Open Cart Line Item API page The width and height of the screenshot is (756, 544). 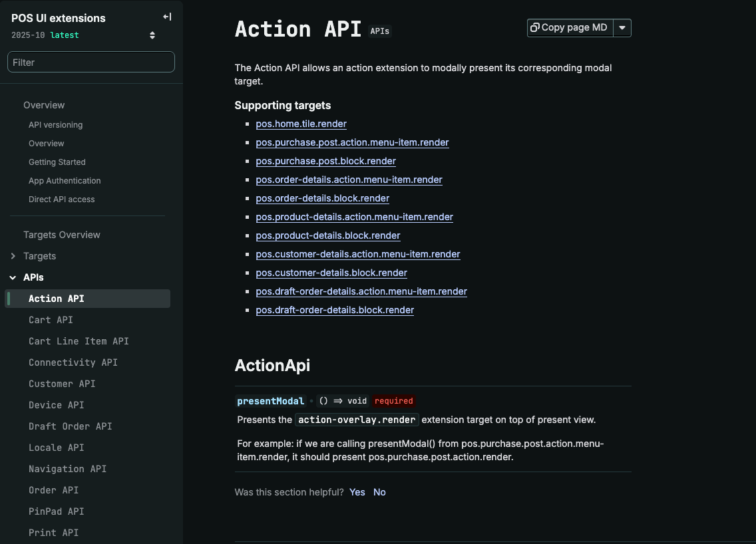click(x=79, y=341)
